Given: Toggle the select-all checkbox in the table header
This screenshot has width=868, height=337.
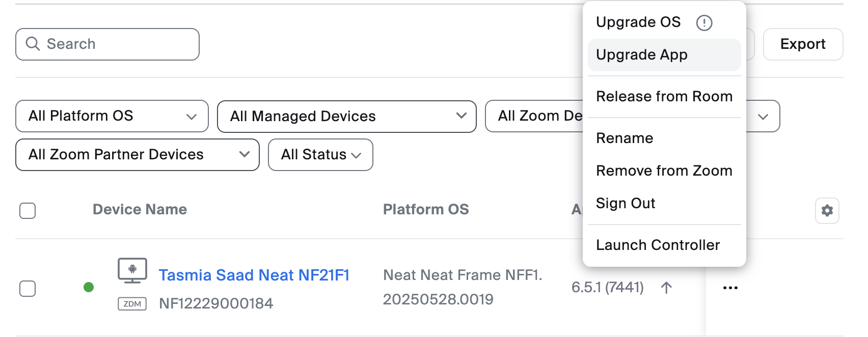Looking at the screenshot, I should 28,210.
